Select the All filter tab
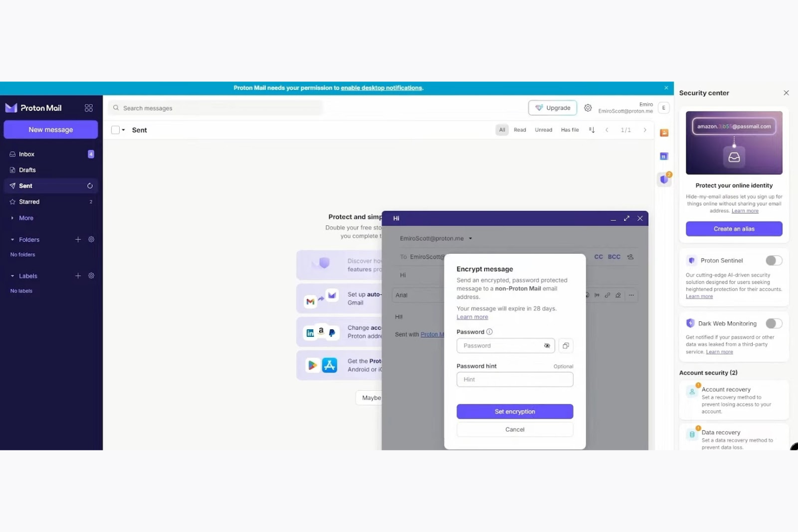798x532 pixels. click(502, 130)
